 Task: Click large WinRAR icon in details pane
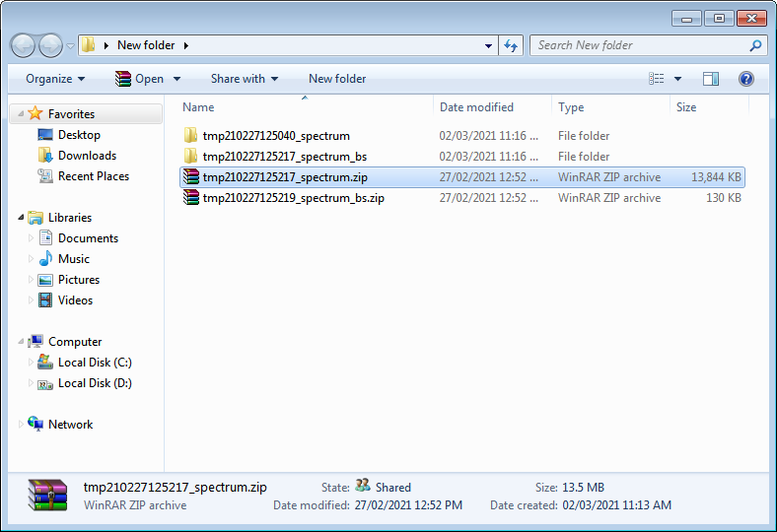(x=47, y=495)
